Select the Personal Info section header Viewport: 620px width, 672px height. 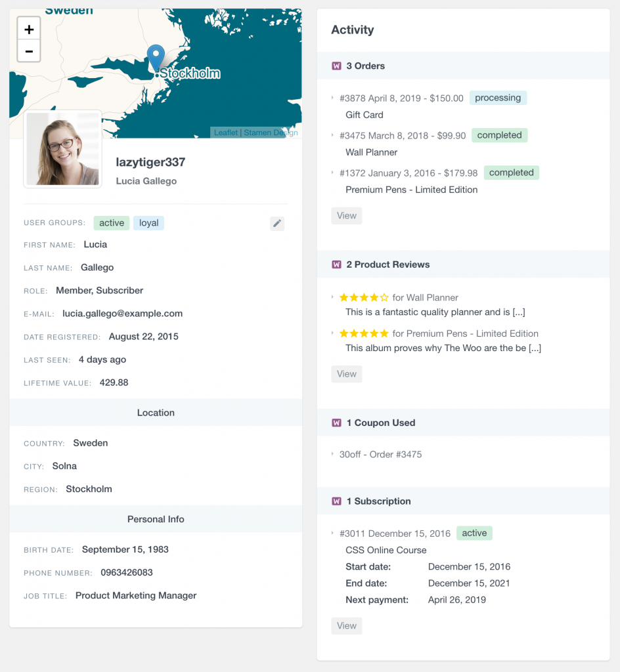tap(156, 518)
